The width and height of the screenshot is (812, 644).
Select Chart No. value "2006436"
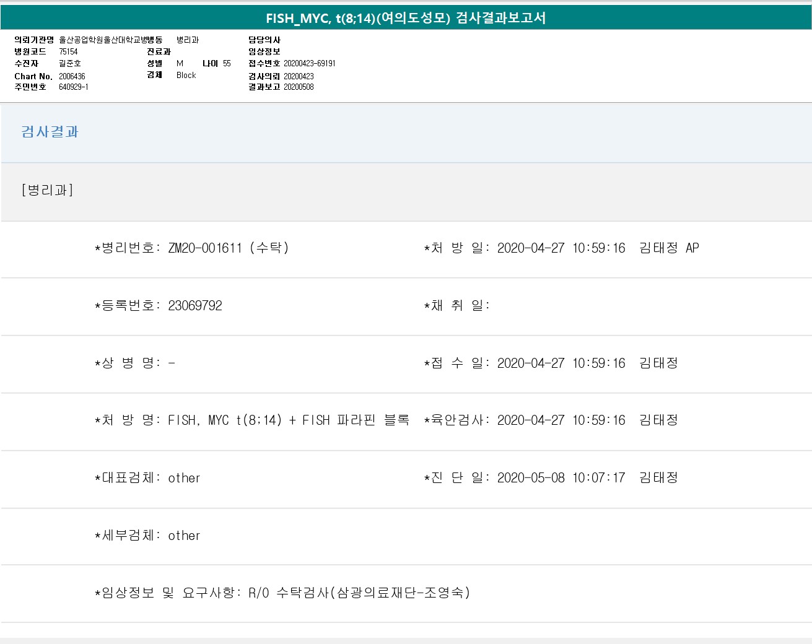click(72, 76)
